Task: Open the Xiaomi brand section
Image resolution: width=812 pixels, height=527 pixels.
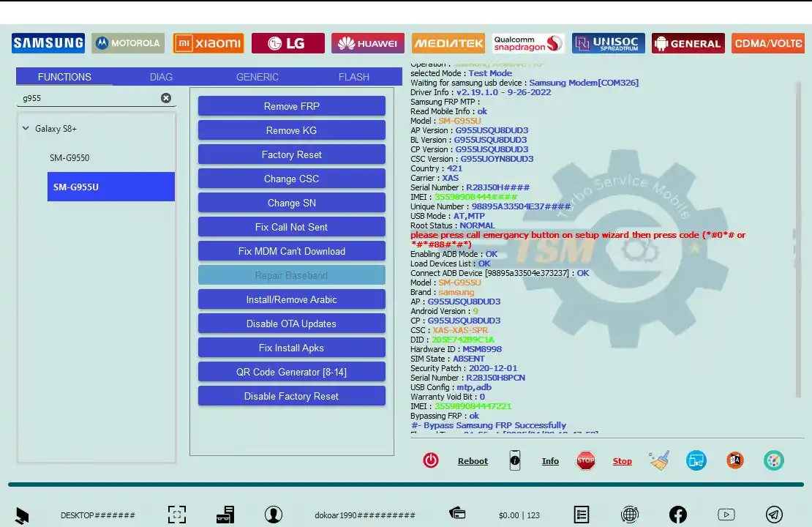Action: (x=208, y=43)
